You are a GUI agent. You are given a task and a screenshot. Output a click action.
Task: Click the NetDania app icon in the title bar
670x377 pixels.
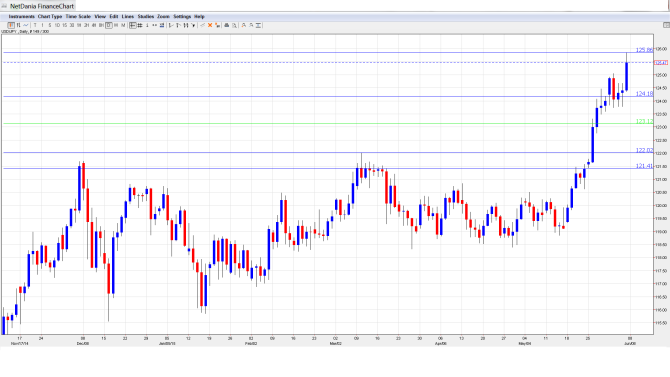point(4,6)
